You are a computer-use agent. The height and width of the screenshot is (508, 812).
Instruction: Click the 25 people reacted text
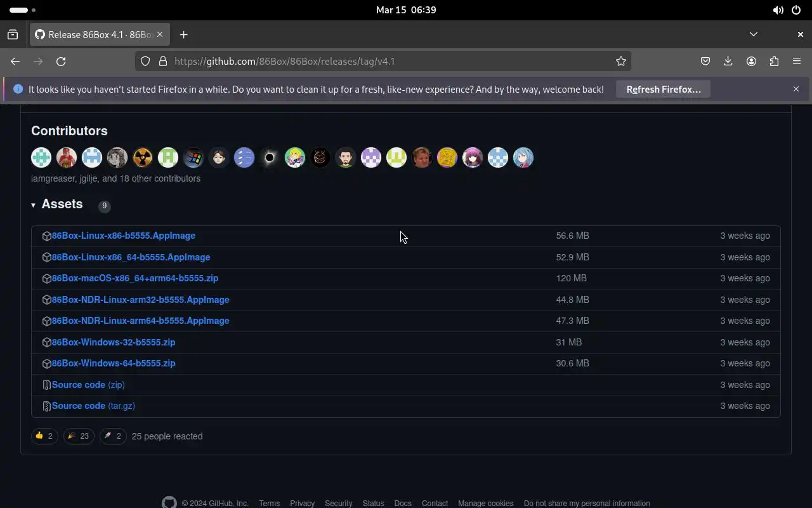(x=167, y=436)
